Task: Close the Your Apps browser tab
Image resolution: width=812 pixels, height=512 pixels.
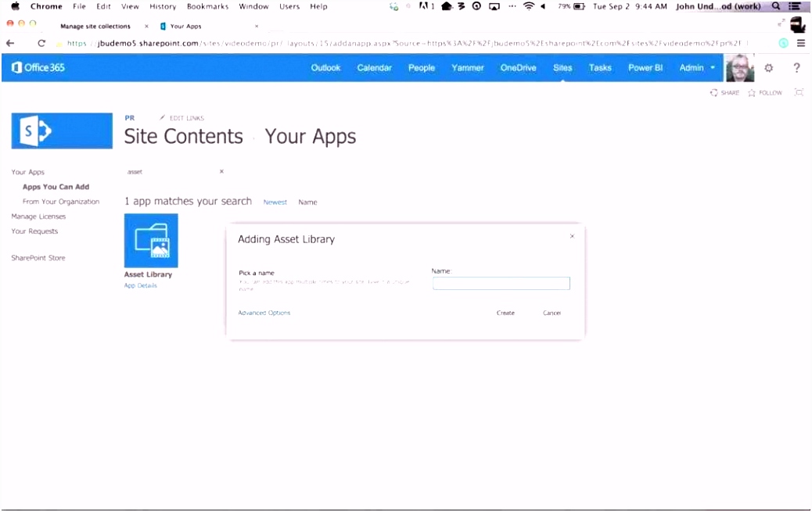Action: pos(257,26)
